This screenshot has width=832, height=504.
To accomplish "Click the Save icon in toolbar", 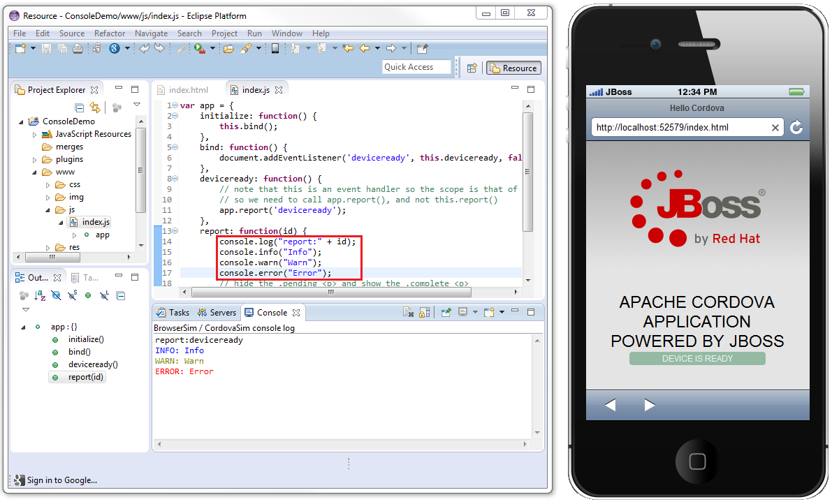I will pos(47,48).
